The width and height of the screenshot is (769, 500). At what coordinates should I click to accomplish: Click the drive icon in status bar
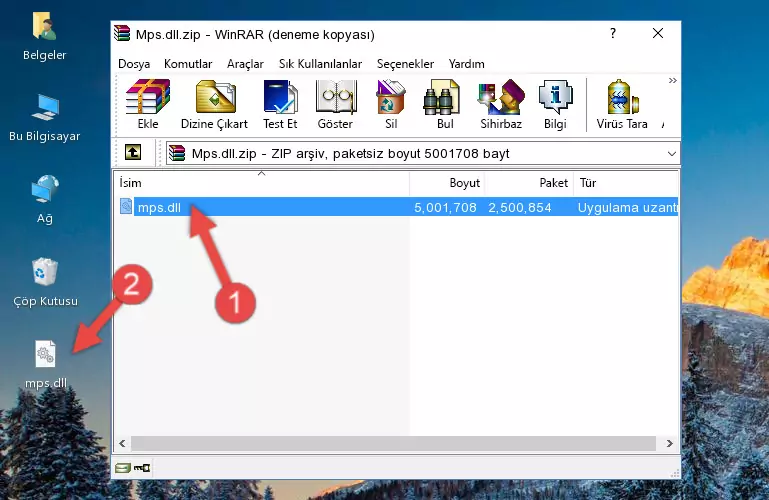click(x=122, y=468)
